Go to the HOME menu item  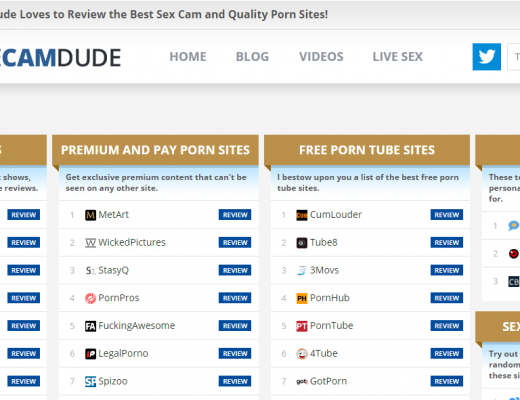tap(188, 57)
